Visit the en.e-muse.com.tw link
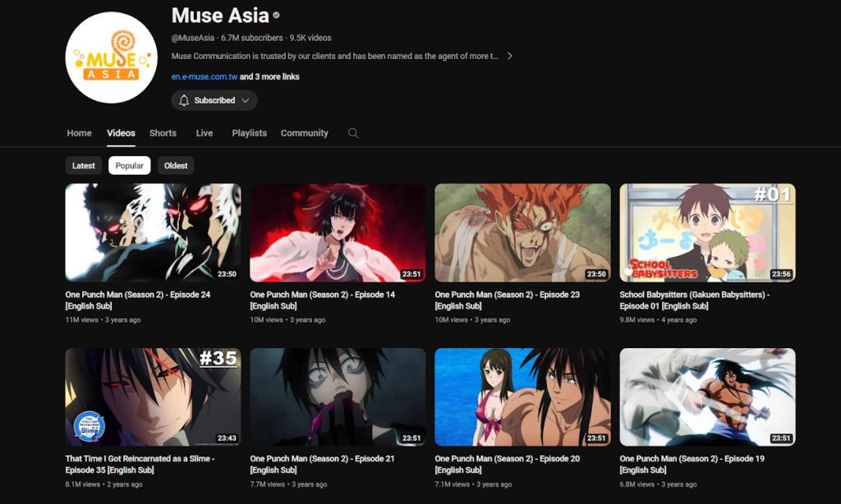Viewport: 841px width, 504px height. coord(204,76)
